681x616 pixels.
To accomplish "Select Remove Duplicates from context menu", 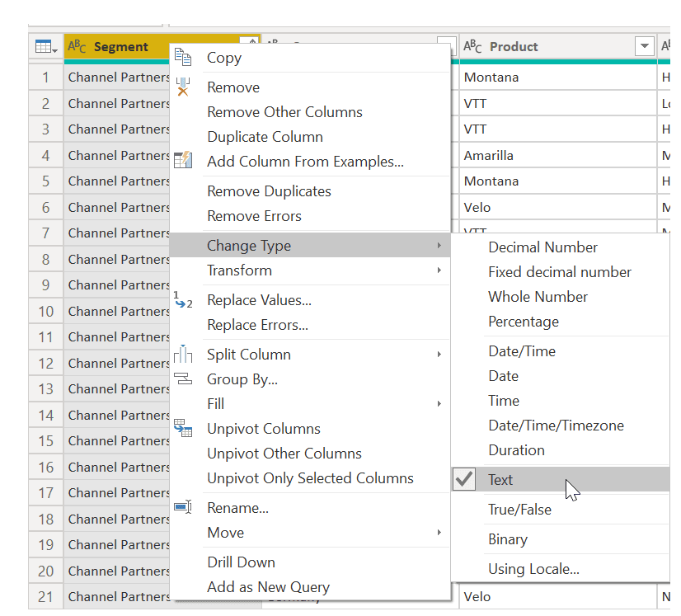I will tap(269, 191).
